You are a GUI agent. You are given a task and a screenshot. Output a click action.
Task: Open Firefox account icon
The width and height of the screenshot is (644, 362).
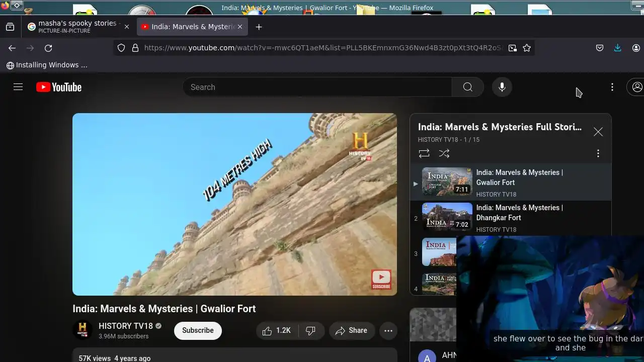[636, 48]
